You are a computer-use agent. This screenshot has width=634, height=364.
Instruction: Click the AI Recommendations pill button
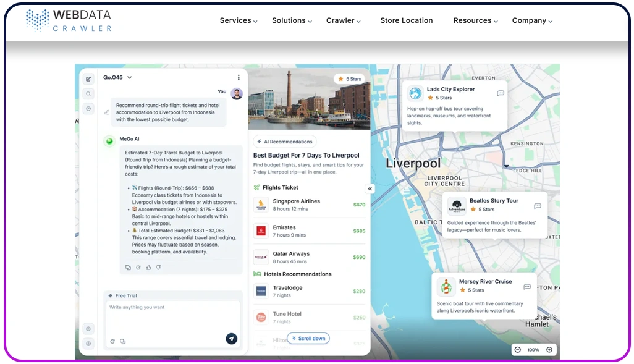click(285, 142)
